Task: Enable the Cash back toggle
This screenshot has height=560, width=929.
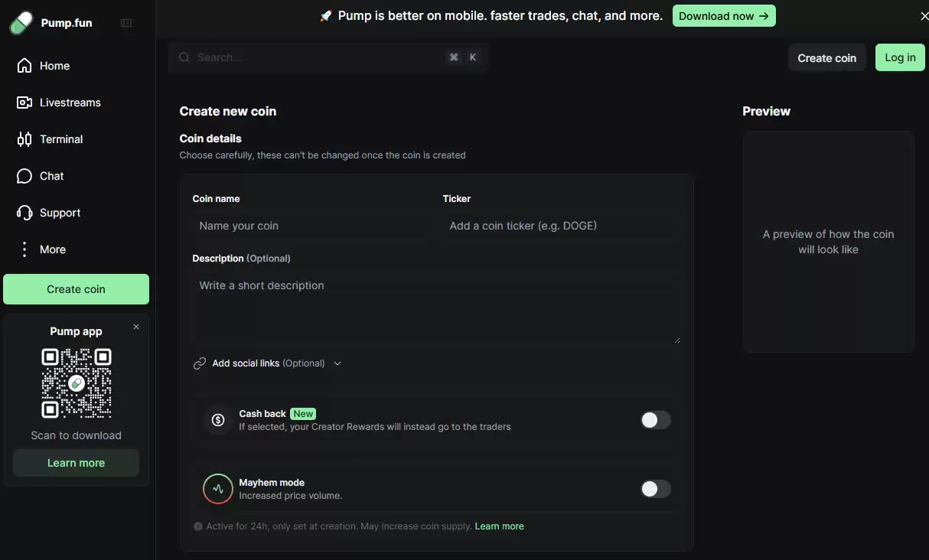Action: coord(655,420)
